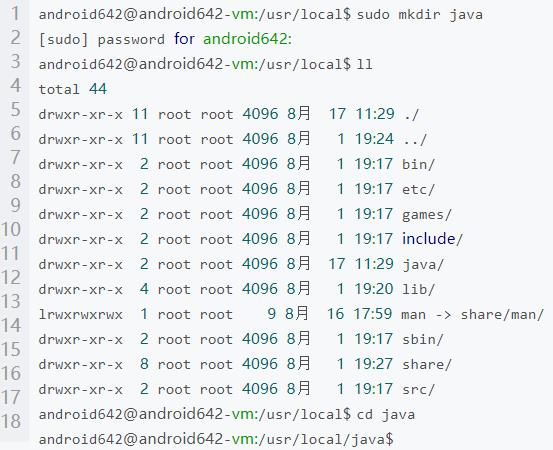Click the './' directory entry

411,114
